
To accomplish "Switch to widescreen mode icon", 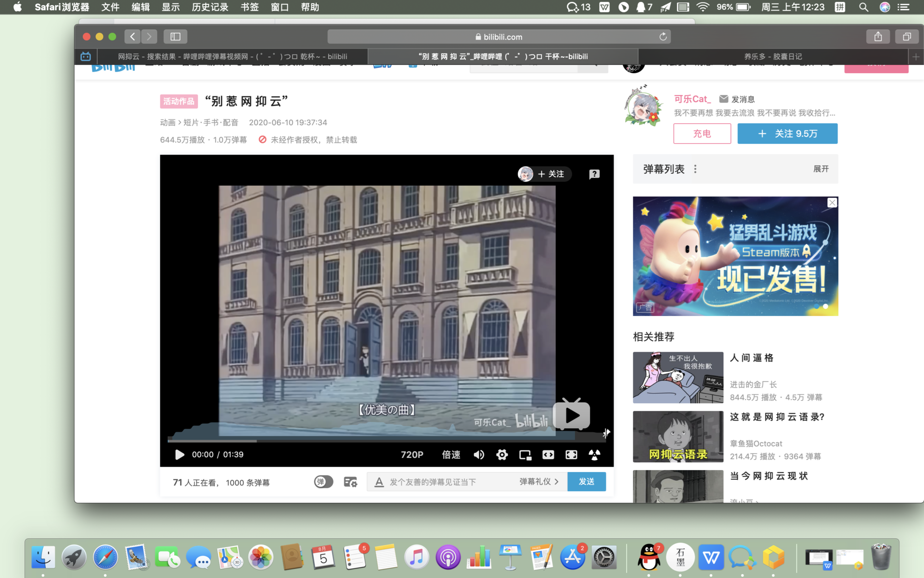I will point(548,455).
